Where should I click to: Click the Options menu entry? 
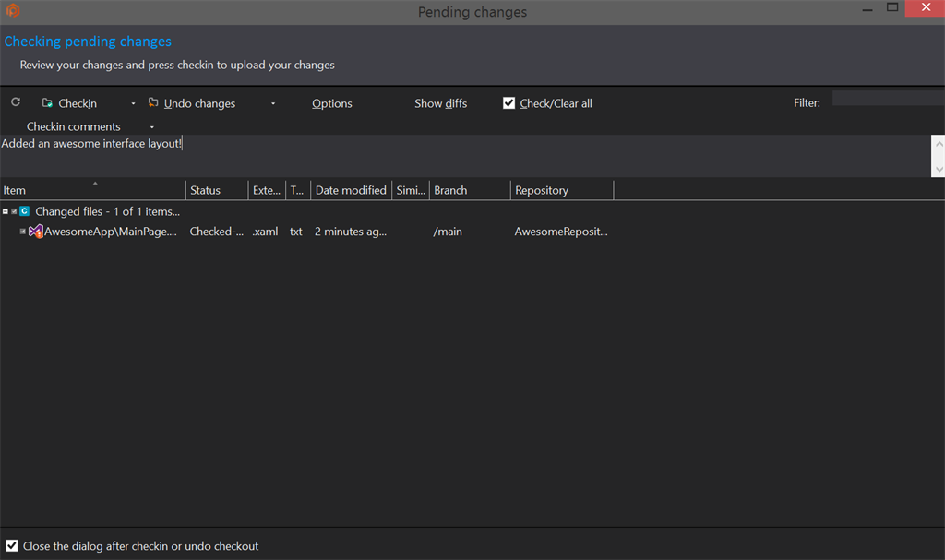coord(331,102)
